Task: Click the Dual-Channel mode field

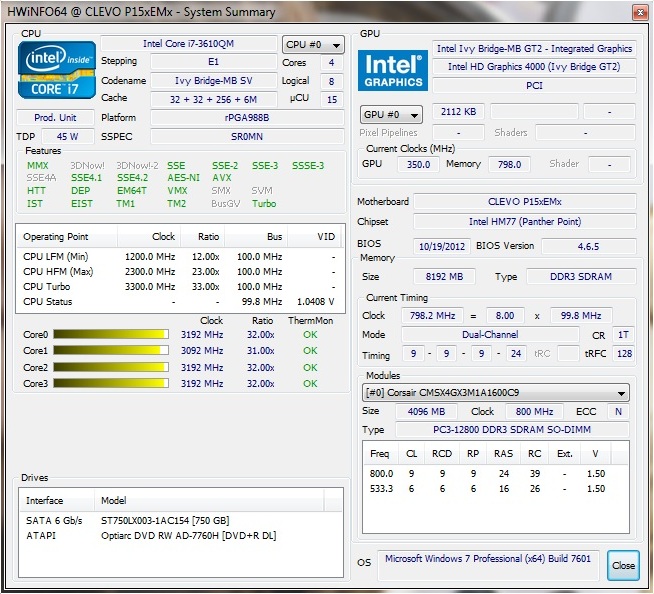Action: click(490, 335)
